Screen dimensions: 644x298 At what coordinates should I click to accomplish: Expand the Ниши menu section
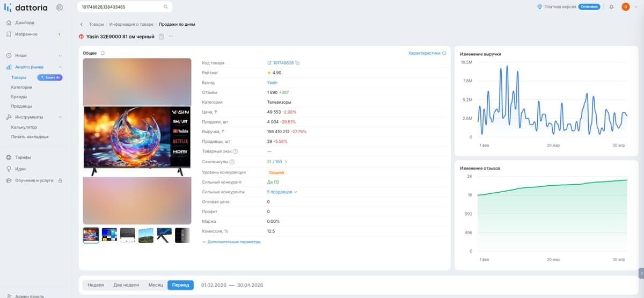tap(60, 55)
